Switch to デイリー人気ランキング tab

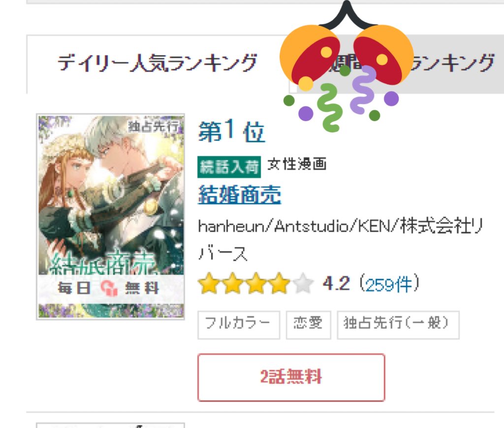(157, 64)
